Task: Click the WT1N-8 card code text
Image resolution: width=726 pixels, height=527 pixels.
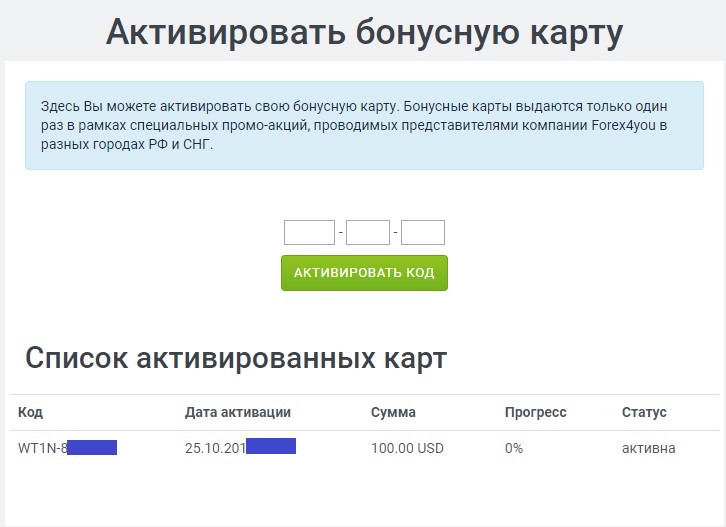Action: coord(42,448)
